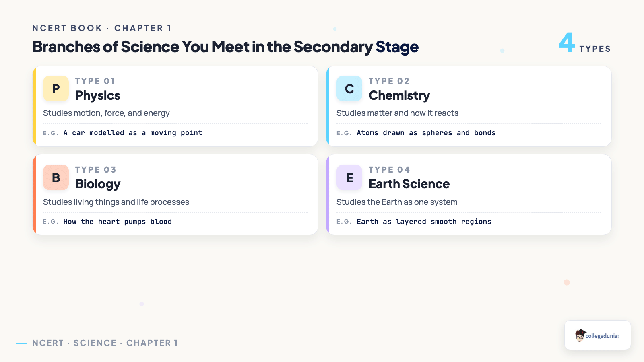Select the Chemistry card heading
644x362 pixels.
point(399,95)
